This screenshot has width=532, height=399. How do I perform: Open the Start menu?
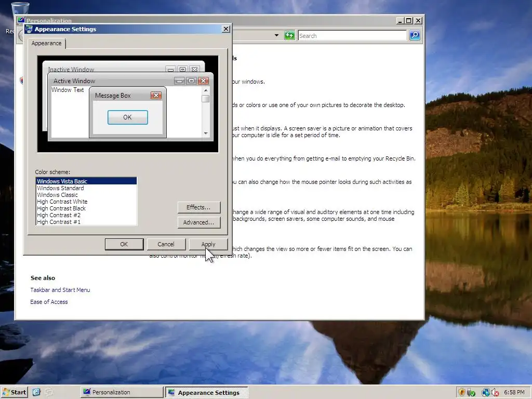[x=14, y=392]
